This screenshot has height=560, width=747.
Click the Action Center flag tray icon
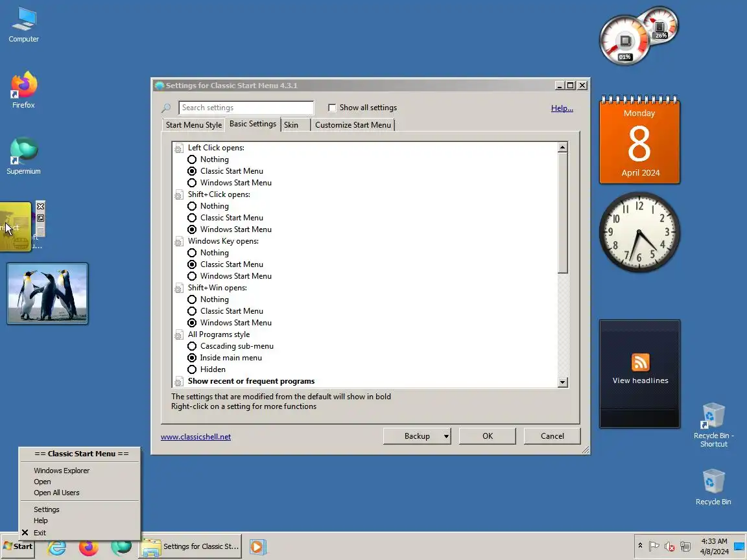click(x=654, y=546)
